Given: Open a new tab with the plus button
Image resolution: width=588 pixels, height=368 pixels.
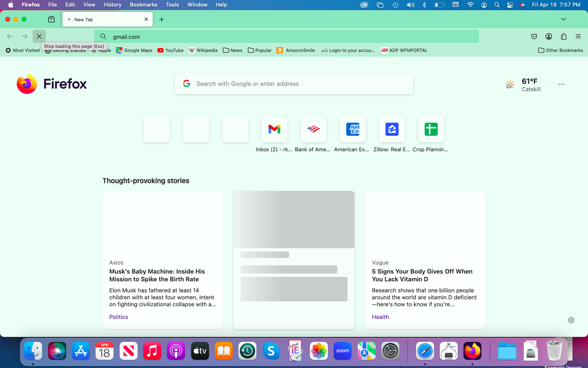Looking at the screenshot, I should [162, 19].
